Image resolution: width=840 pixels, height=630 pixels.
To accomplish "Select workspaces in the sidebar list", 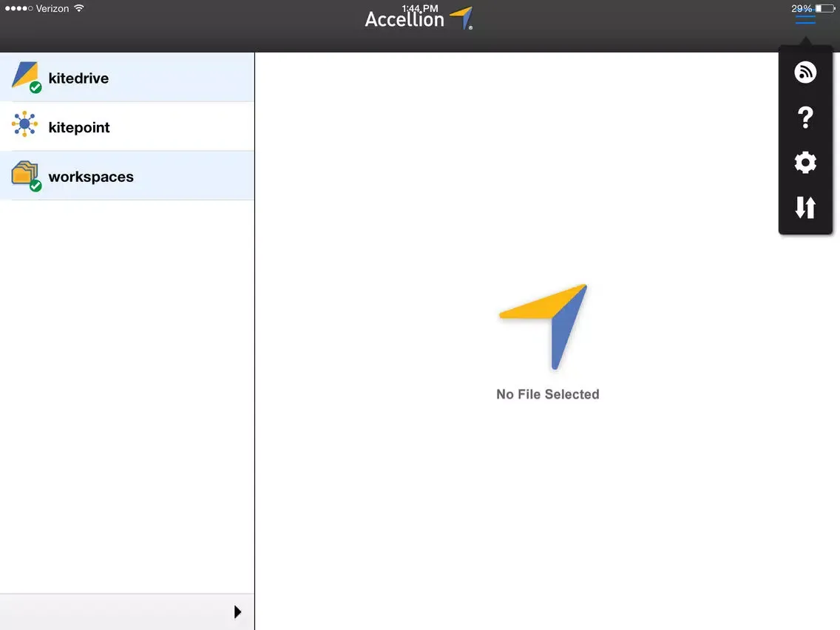I will [x=126, y=175].
